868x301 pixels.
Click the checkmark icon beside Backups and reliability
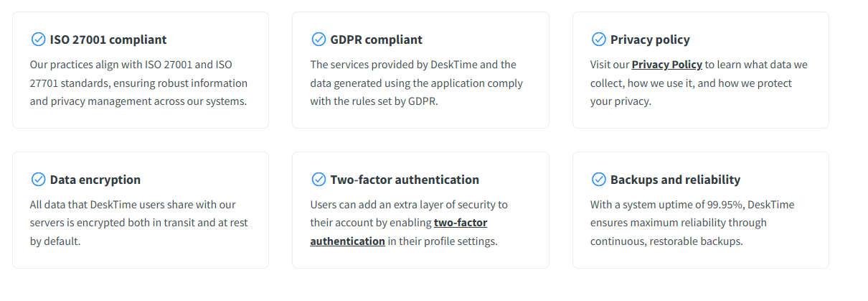click(598, 180)
